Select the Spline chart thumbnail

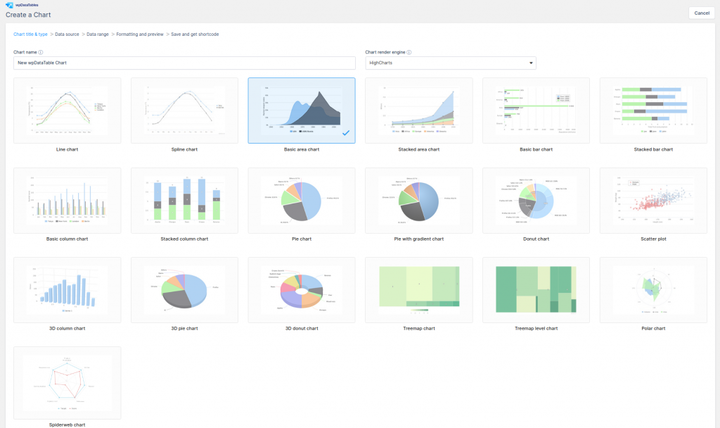185,110
